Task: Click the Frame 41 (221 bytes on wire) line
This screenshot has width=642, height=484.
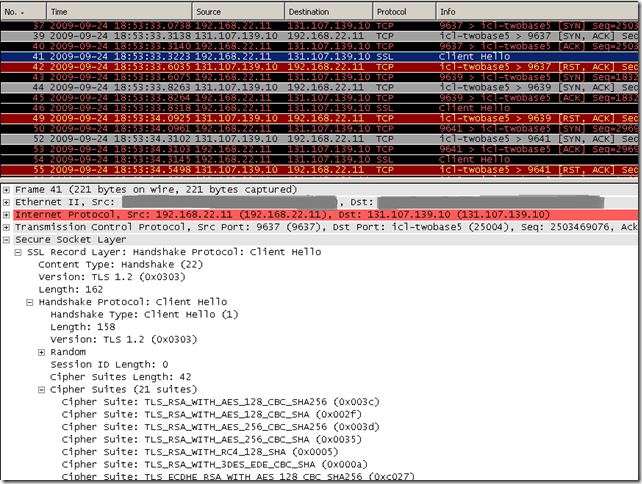Action: (156, 190)
